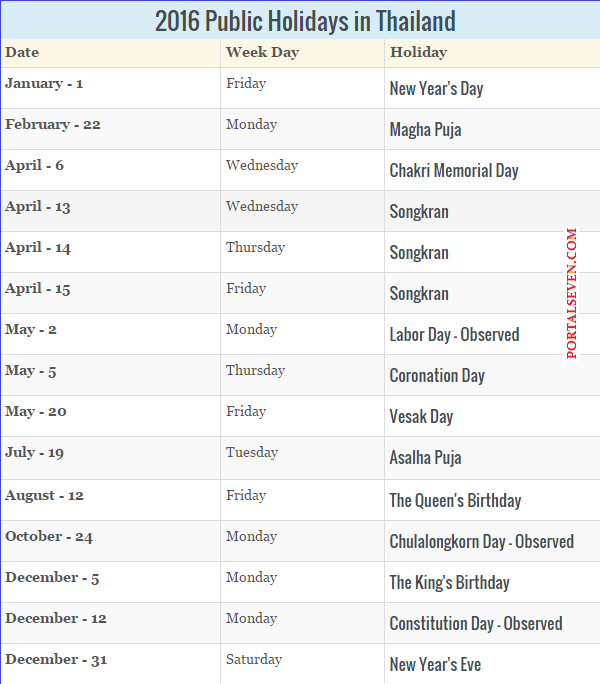This screenshot has height=684, width=600.
Task: Click the 2016 Public Holidays in Thailand title
Action: (305, 21)
